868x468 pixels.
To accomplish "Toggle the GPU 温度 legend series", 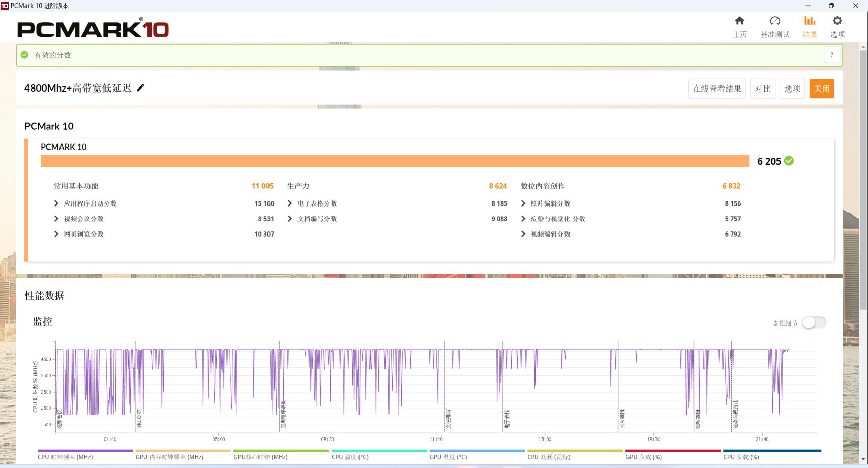I will [448, 457].
